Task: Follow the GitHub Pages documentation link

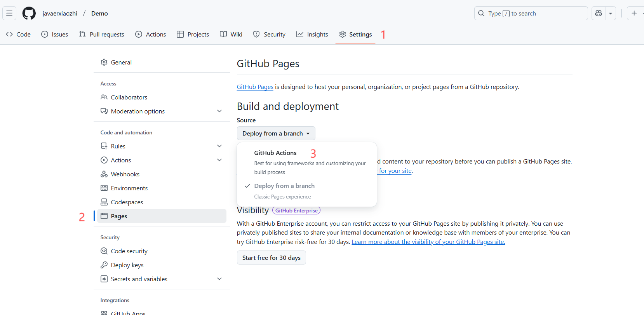Action: coord(255,87)
